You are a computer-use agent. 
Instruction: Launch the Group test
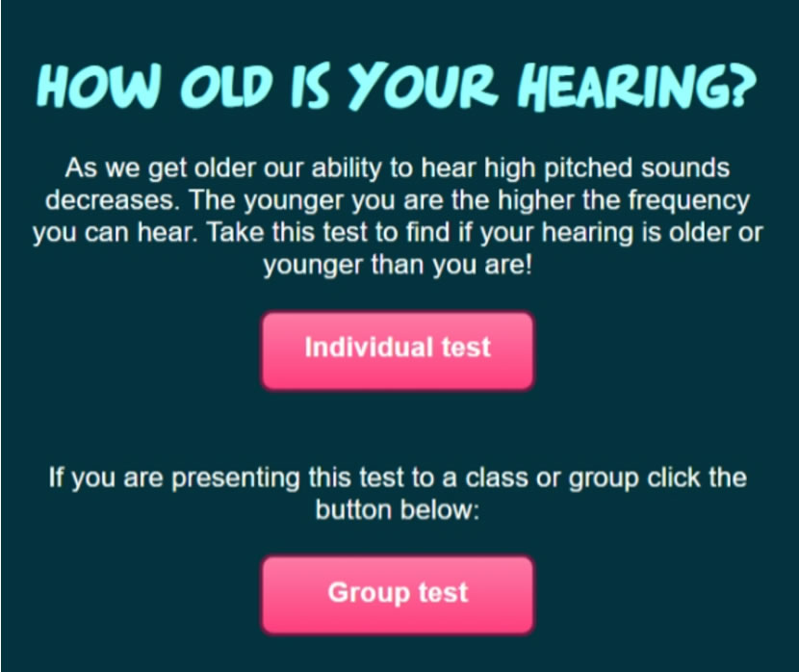pos(398,595)
